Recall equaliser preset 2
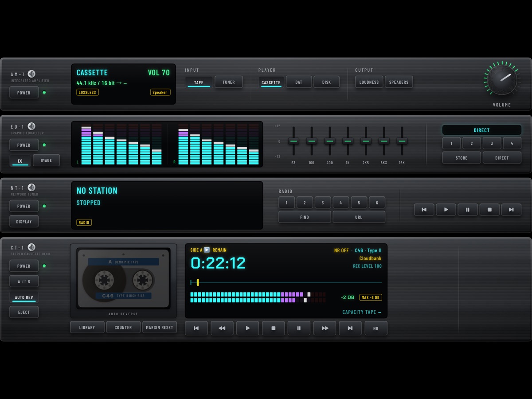Image resolution: width=532 pixels, height=399 pixels. [x=472, y=143]
